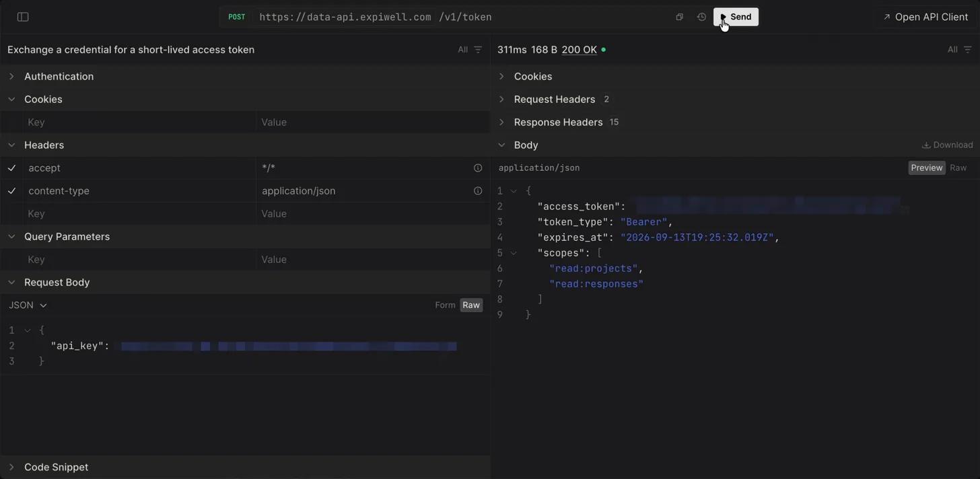Select Raw request body view
Viewport: 980px width, 479px height.
point(471,305)
